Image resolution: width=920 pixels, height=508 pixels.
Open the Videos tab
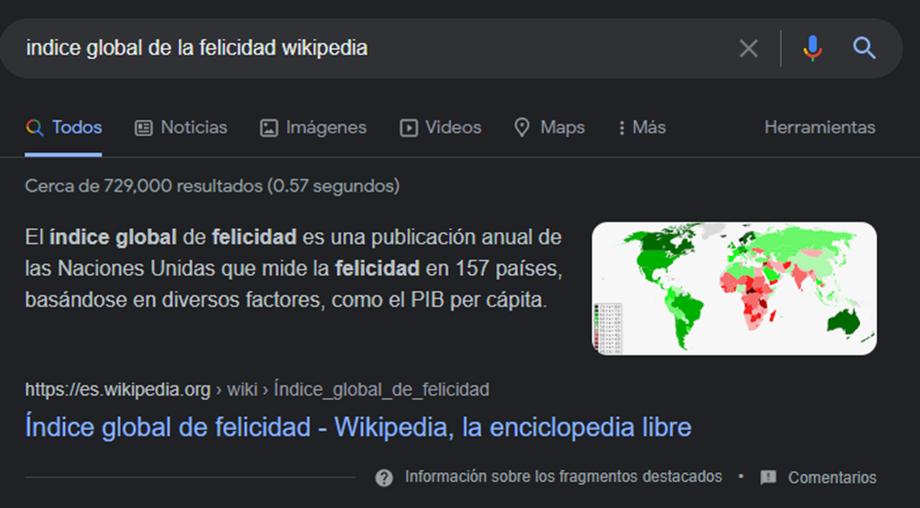pyautogui.click(x=441, y=127)
